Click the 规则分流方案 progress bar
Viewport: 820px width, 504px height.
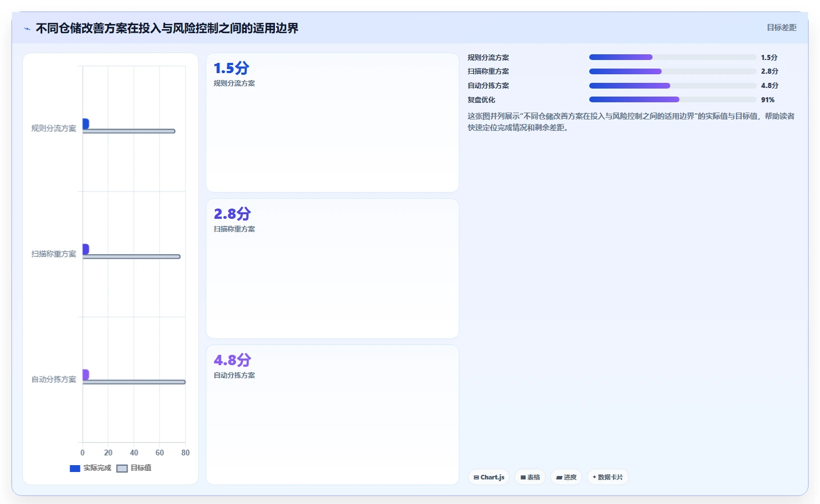pyautogui.click(x=673, y=57)
